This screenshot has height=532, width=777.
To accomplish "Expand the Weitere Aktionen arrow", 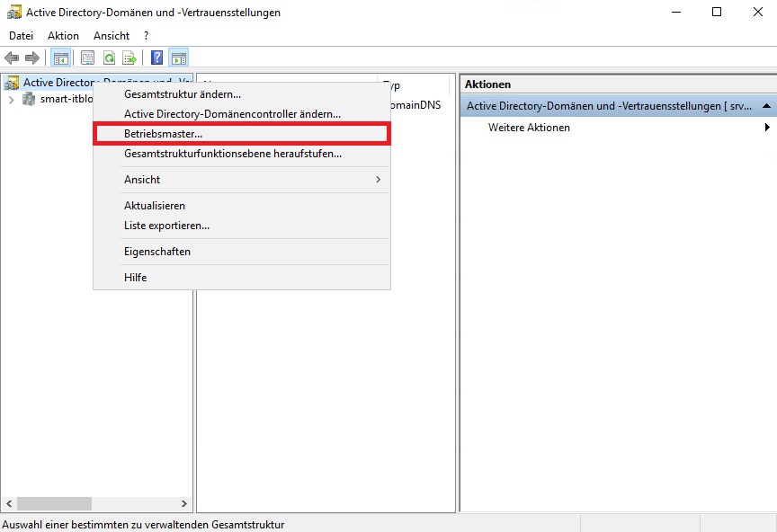I will [767, 128].
